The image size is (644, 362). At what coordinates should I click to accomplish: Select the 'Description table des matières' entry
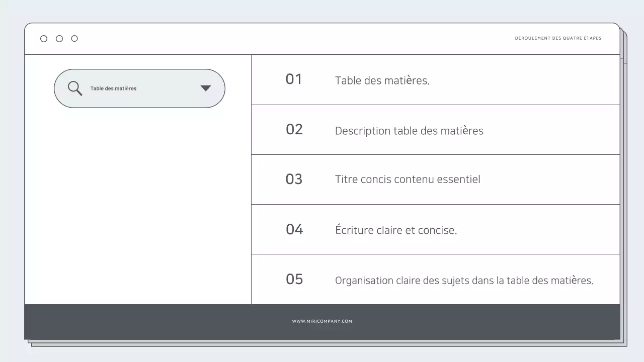[409, 130]
